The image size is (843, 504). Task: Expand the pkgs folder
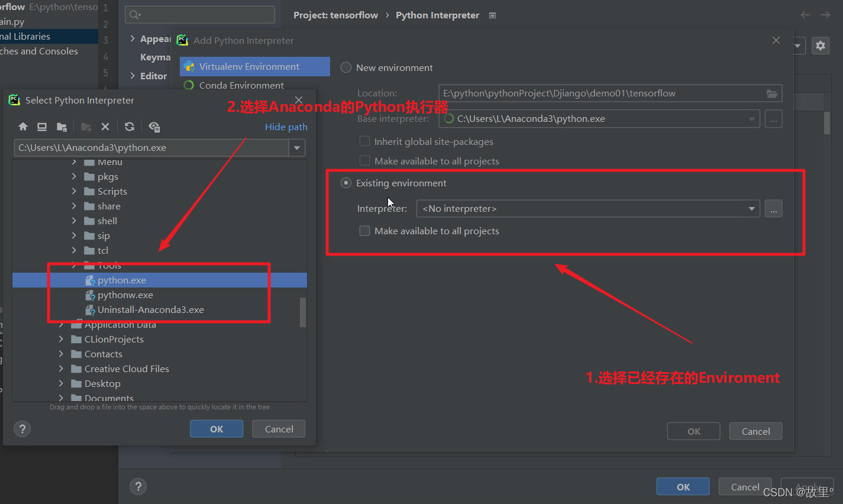pos(74,176)
